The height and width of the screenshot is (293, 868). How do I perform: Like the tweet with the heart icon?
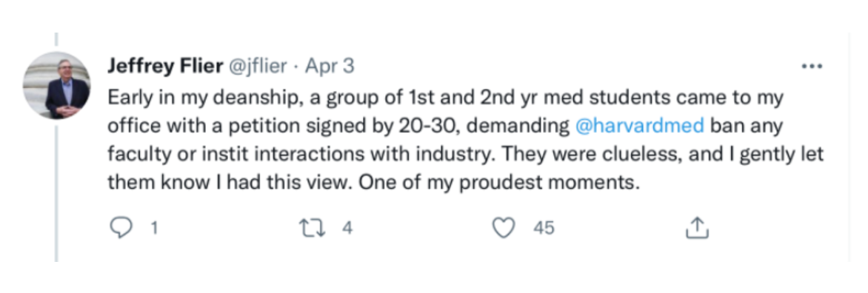pos(504,227)
